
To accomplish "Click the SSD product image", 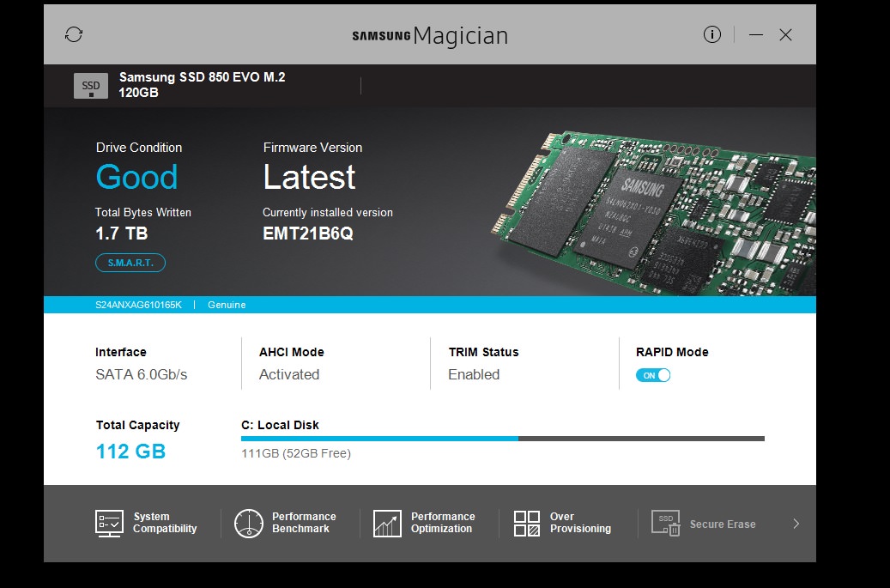I will 653,213.
